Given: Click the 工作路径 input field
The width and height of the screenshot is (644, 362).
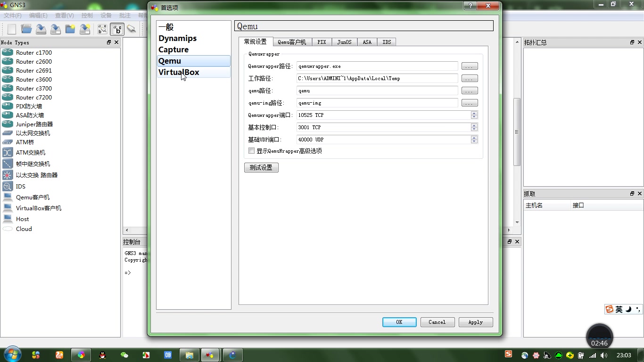Looking at the screenshot, I should click(377, 79).
